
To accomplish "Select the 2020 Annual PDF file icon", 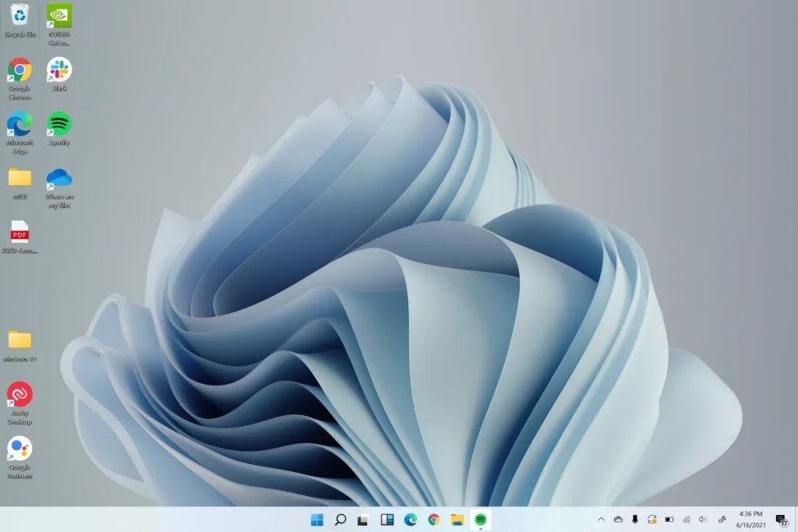I will tap(19, 237).
